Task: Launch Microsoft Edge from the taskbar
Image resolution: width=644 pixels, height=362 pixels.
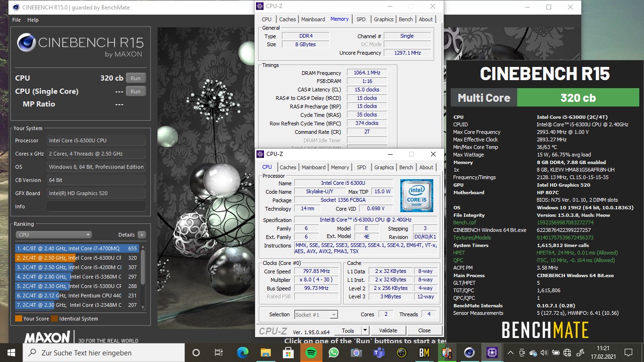Action: click(x=242, y=353)
